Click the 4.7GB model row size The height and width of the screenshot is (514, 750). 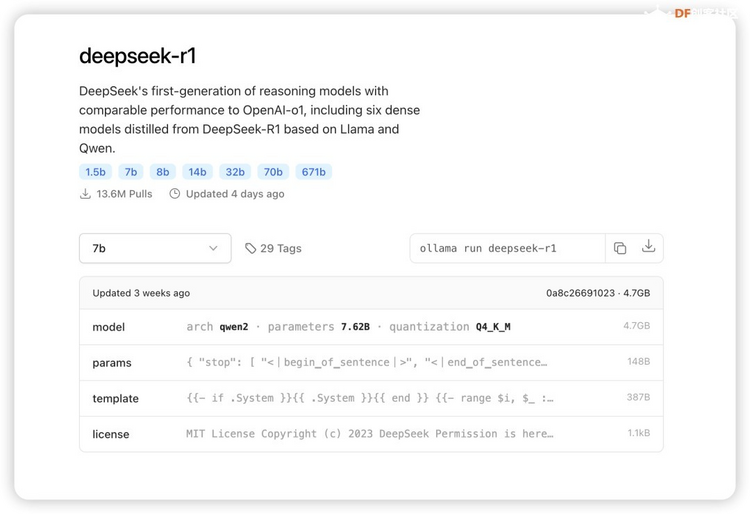(x=637, y=326)
